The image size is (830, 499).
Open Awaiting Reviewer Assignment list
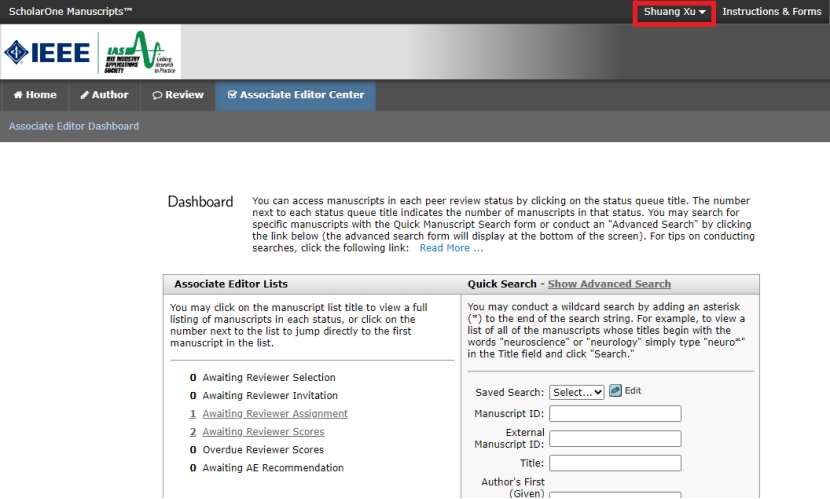tap(275, 414)
